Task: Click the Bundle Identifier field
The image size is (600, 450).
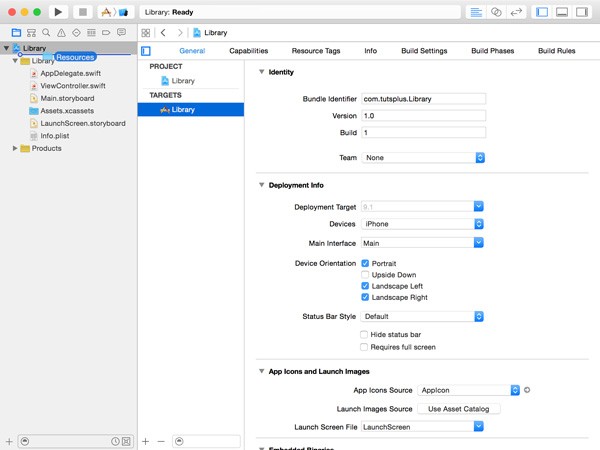Action: click(x=424, y=99)
